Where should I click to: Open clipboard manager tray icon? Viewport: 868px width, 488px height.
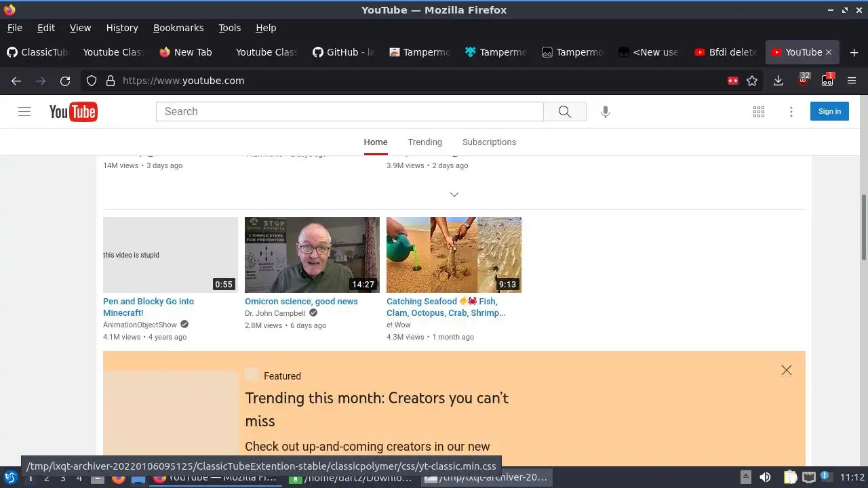[790, 478]
